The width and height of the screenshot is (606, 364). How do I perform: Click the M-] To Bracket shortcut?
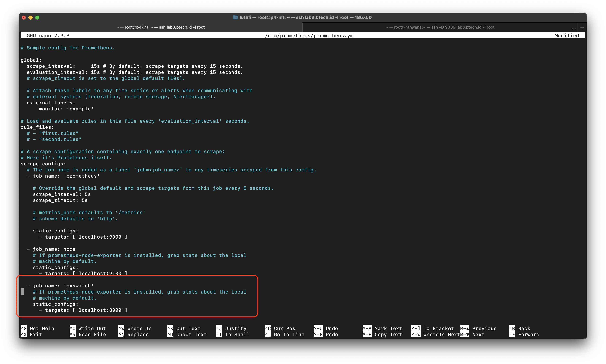click(433, 328)
